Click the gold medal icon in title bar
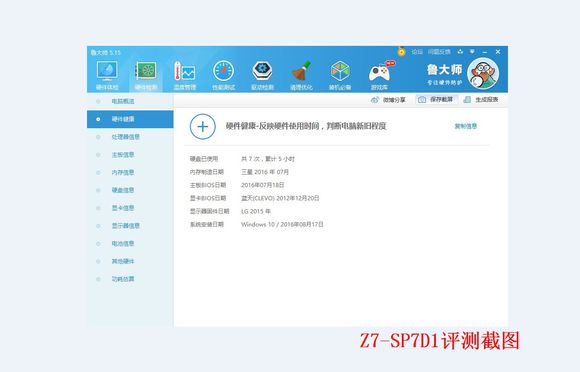The width and height of the screenshot is (580, 372). [x=401, y=52]
